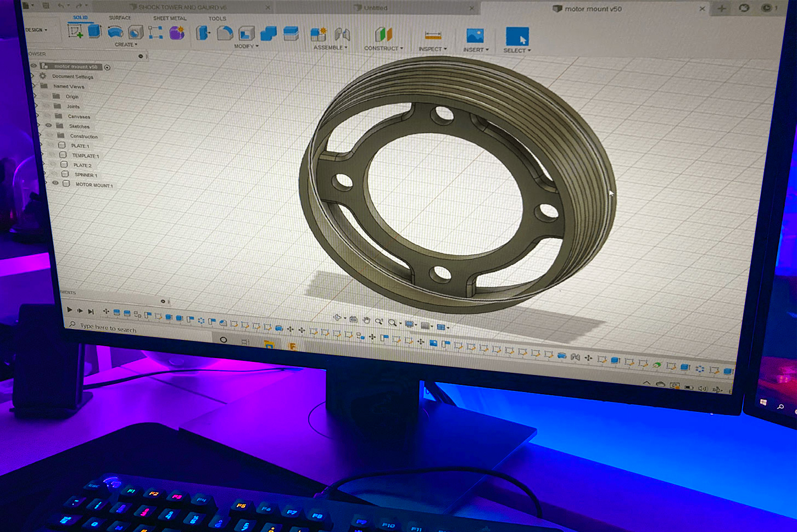Click the Offset Plane icon above Construct

tap(383, 35)
